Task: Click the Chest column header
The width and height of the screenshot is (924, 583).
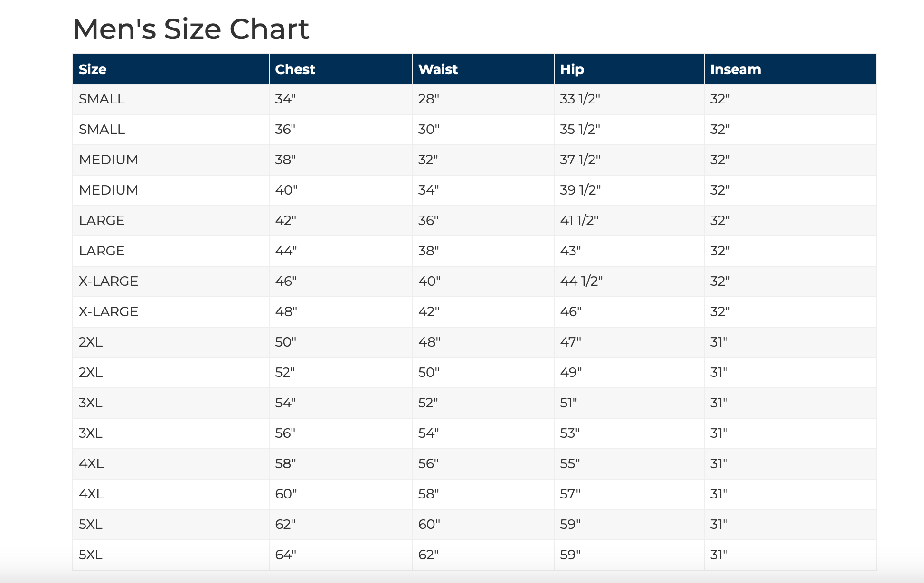Action: point(295,69)
